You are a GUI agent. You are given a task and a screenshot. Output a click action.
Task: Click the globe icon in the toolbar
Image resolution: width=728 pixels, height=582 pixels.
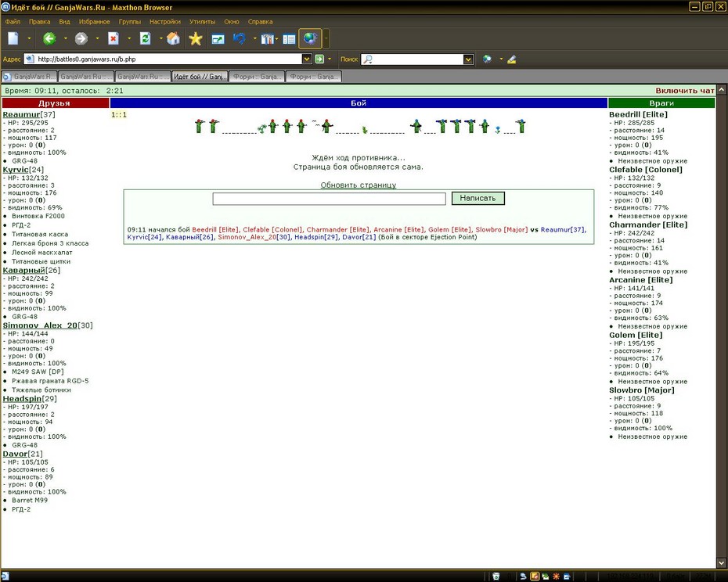point(310,38)
